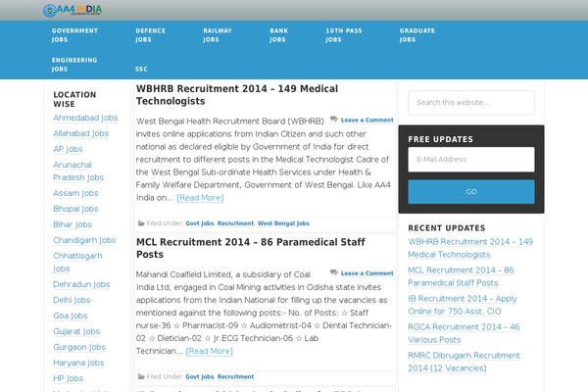Open Allahabad Jobs link
Screen dimensions: 588x392
[x=81, y=133]
